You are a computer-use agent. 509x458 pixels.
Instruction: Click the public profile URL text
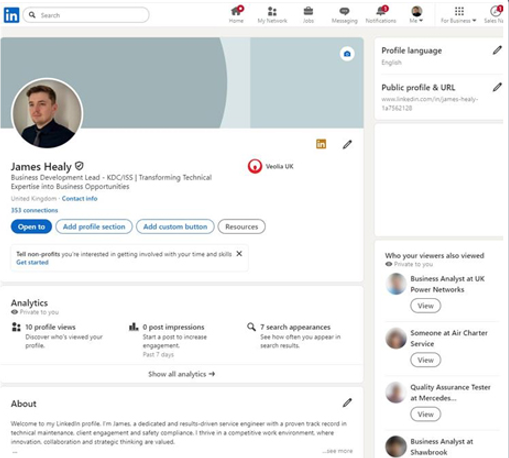click(x=430, y=104)
